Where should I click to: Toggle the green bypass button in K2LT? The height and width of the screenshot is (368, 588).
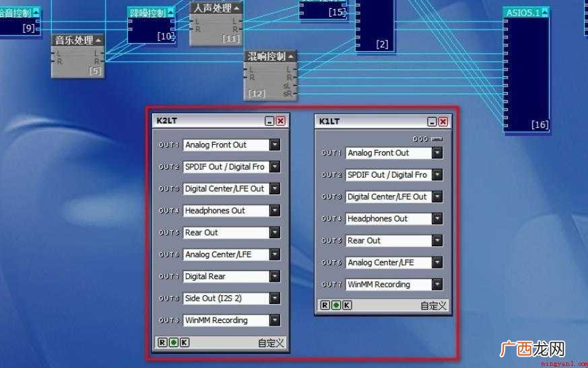[x=173, y=342]
